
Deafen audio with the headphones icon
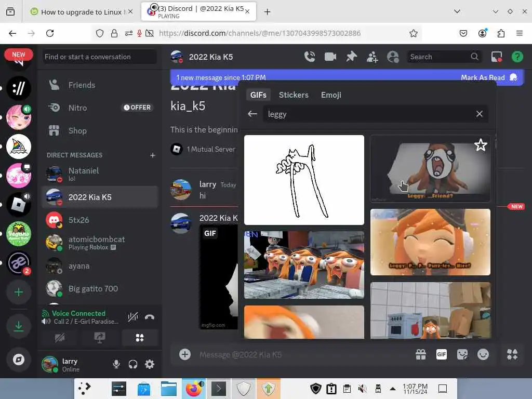point(133,364)
